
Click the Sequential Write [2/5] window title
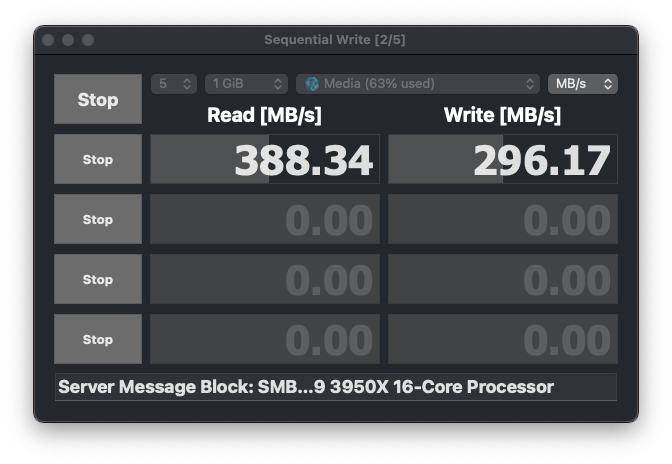(335, 40)
